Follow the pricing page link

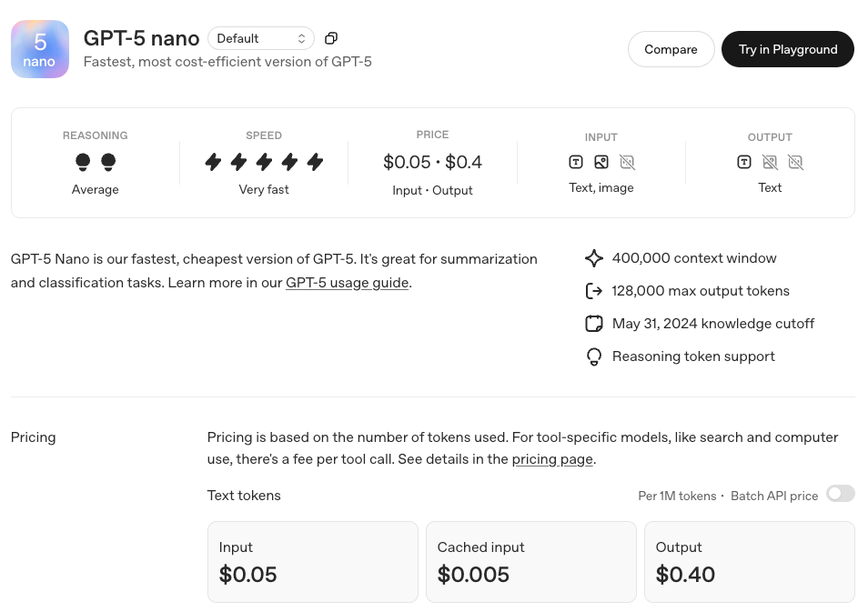(x=552, y=459)
